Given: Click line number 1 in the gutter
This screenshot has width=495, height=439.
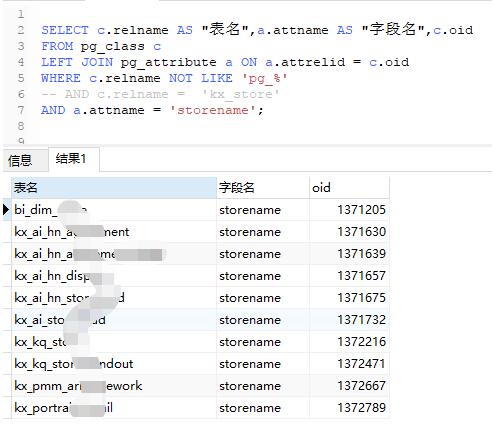Looking at the screenshot, I should (21, 14).
